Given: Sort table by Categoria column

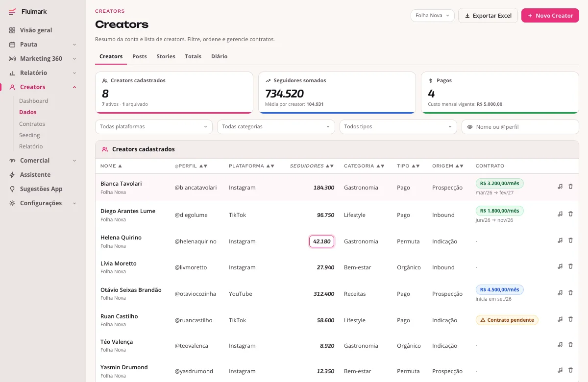Looking at the screenshot, I should 364,166.
